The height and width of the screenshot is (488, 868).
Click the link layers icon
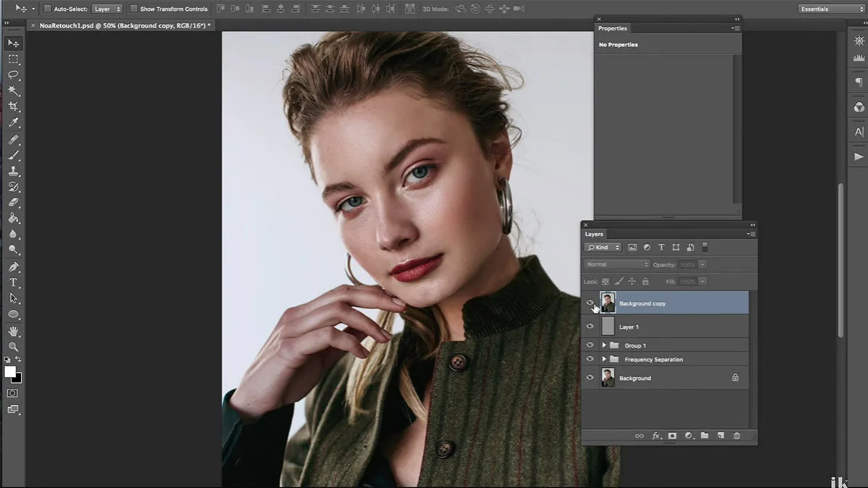[x=639, y=436]
